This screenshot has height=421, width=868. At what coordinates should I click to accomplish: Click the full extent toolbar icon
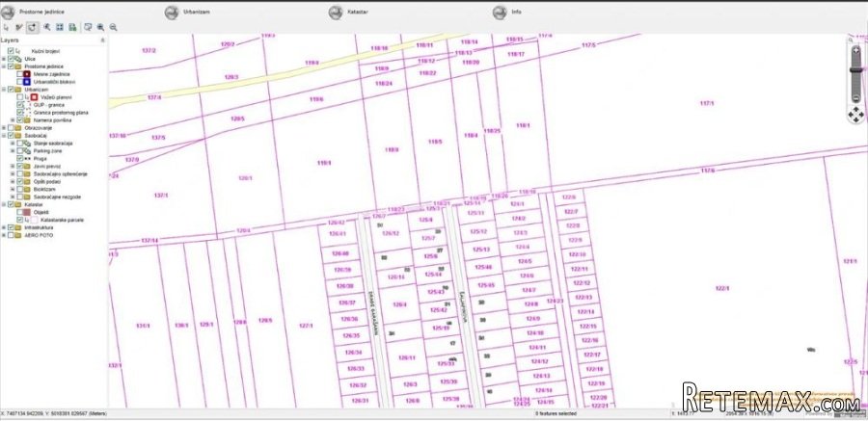pos(60,27)
